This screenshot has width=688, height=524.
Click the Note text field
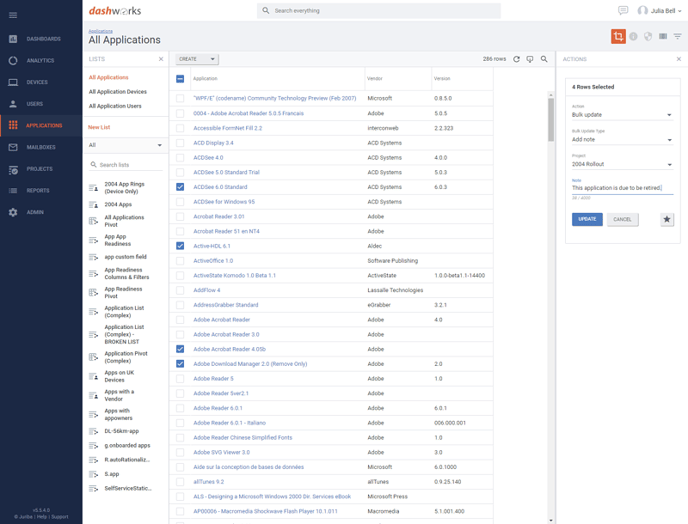(x=622, y=188)
